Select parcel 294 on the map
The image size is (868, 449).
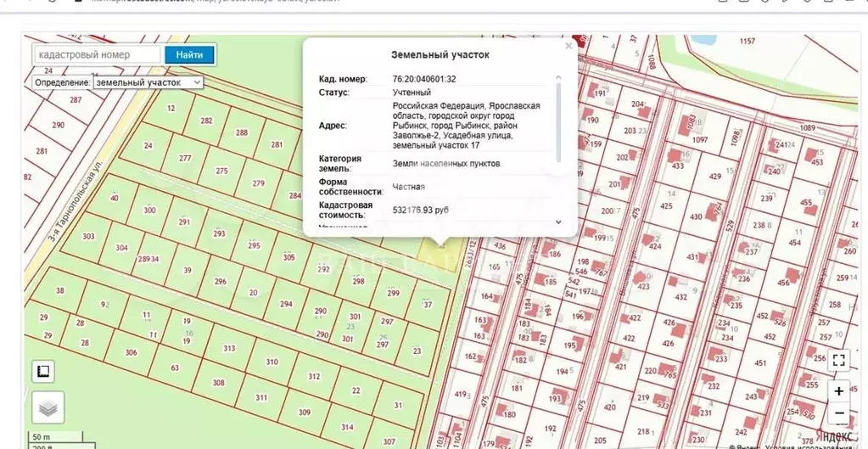(x=286, y=304)
